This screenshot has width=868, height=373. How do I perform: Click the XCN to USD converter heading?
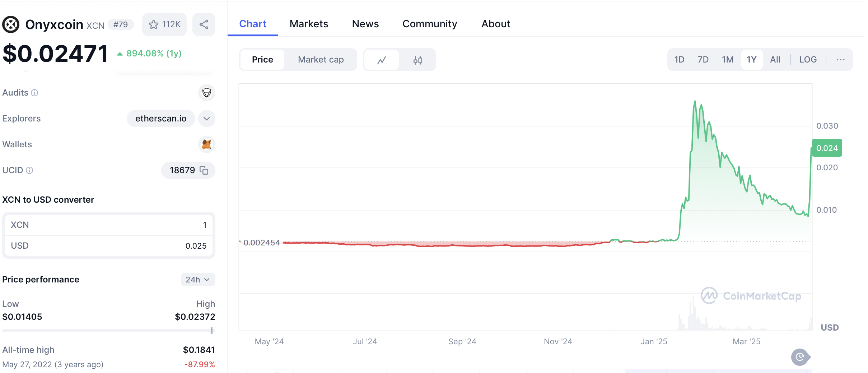(x=48, y=200)
